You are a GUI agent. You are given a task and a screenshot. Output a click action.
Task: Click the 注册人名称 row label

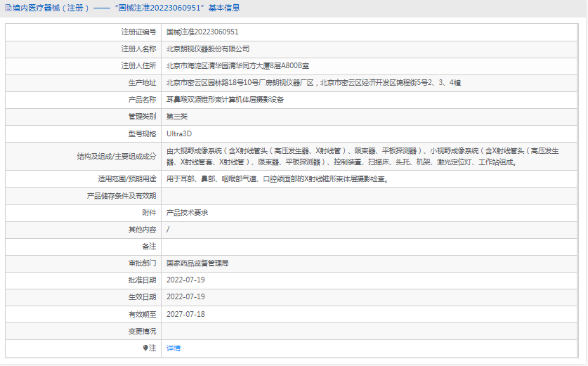[x=138, y=49]
